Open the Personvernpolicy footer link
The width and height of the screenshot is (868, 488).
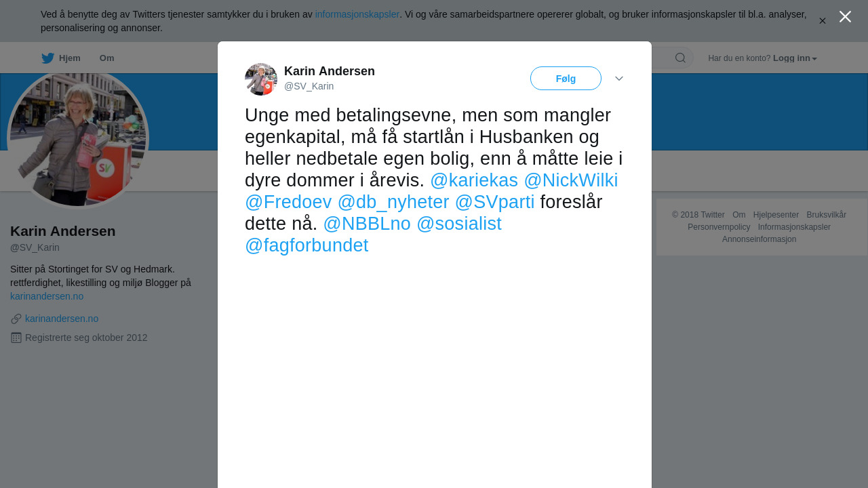719,227
